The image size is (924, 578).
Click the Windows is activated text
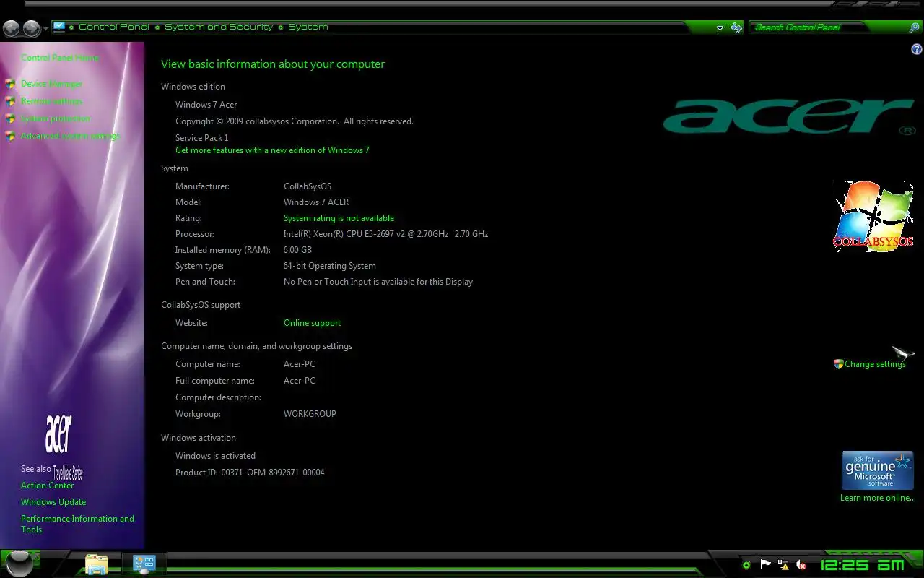pyautogui.click(x=215, y=456)
